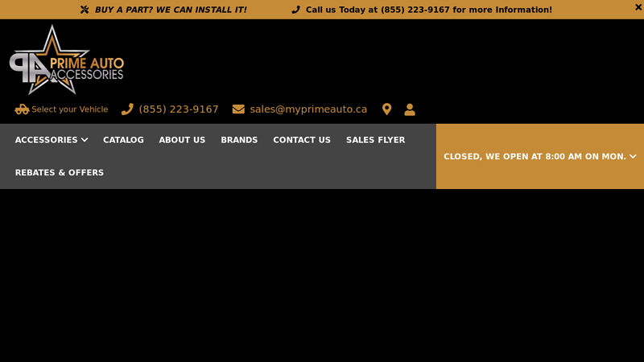The height and width of the screenshot is (362, 644).
Task: Open the location map pin icon
Action: [x=386, y=109]
